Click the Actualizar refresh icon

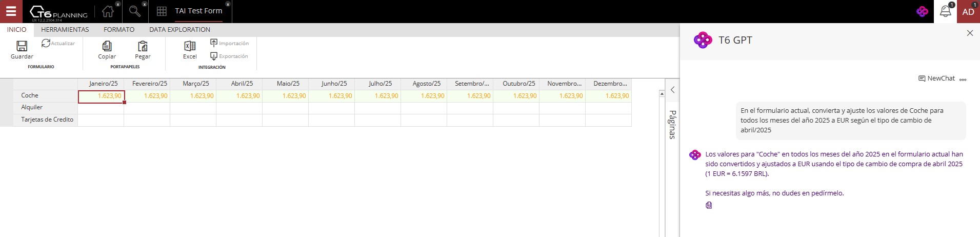pos(46,44)
